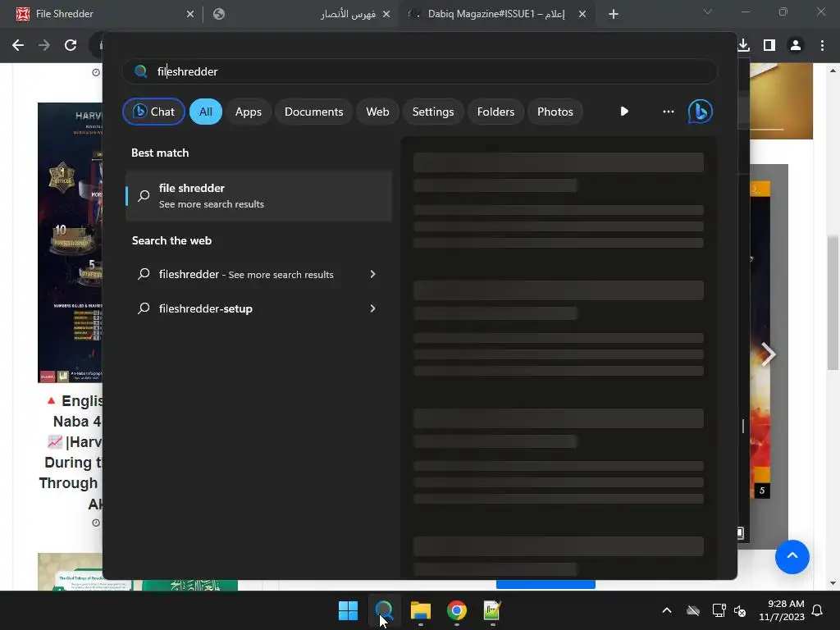The width and height of the screenshot is (840, 630).
Task: Open the clock showing 9:28 AM
Action: point(782,610)
